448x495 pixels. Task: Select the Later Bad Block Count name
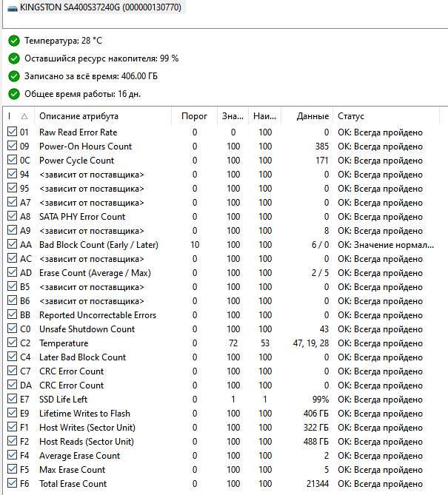tap(82, 357)
